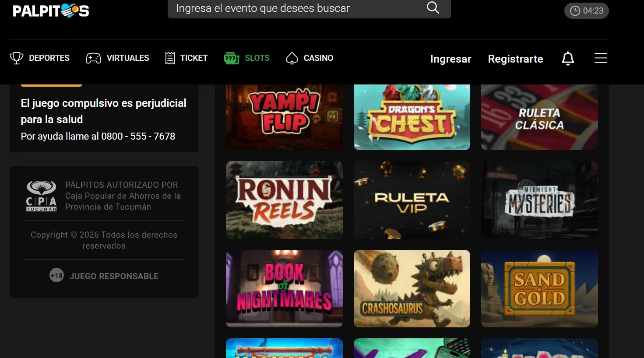Image resolution: width=644 pixels, height=358 pixels.
Task: Launch the Ronin Reels game
Action: pos(284,200)
